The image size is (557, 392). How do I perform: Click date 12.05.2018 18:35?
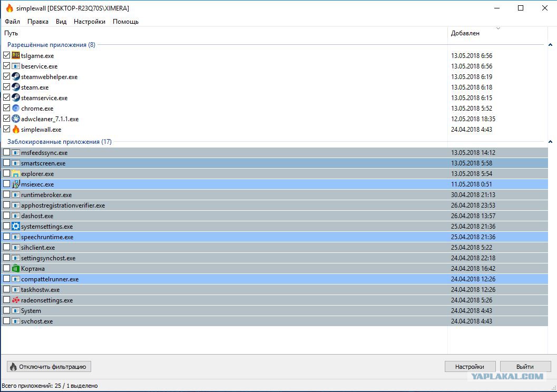pos(473,119)
